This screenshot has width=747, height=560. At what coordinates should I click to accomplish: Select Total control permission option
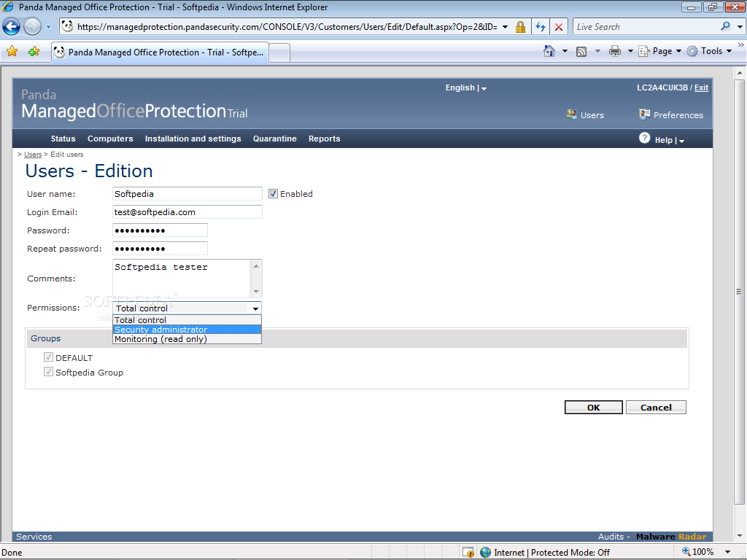[187, 320]
